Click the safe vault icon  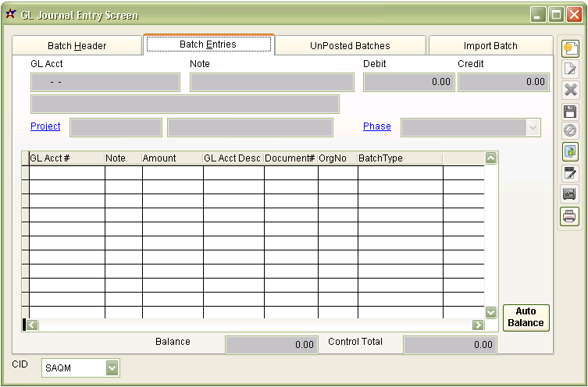tap(570, 194)
